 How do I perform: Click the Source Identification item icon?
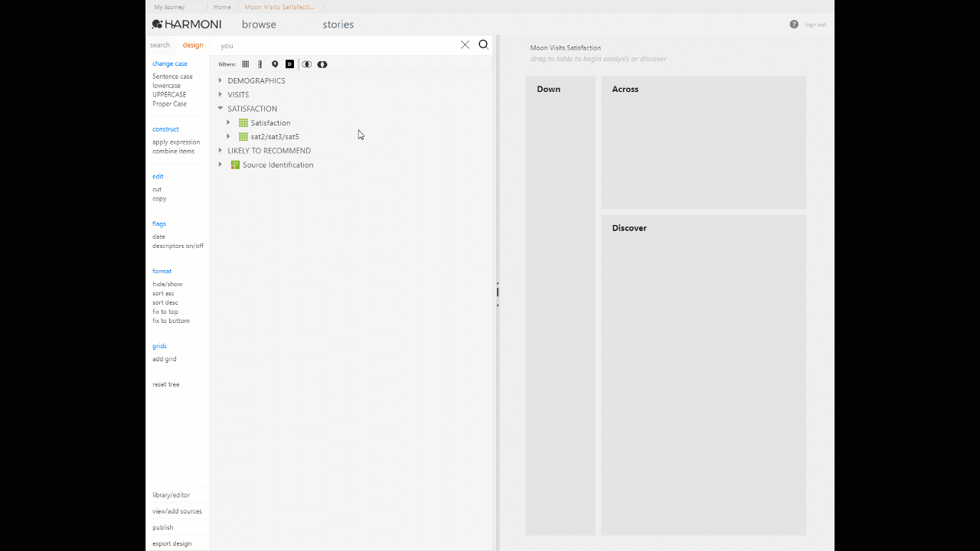(235, 165)
